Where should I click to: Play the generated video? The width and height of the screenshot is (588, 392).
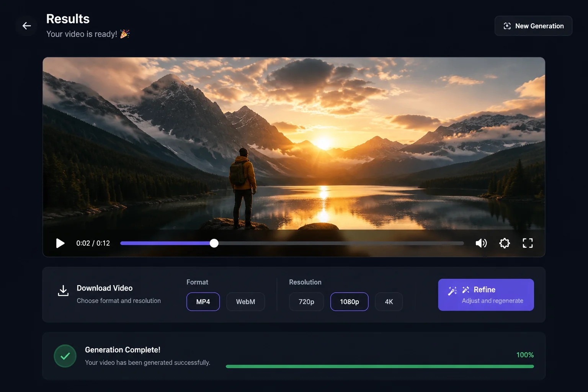[x=60, y=243]
